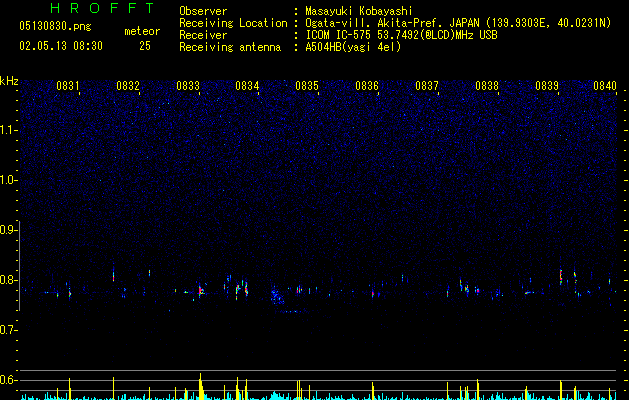Click the Receiving antenna label
The width and height of the screenshot is (629, 400).
tap(230, 47)
